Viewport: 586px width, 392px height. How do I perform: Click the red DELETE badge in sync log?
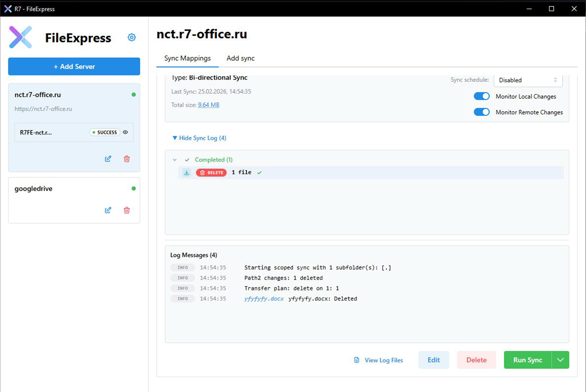211,172
